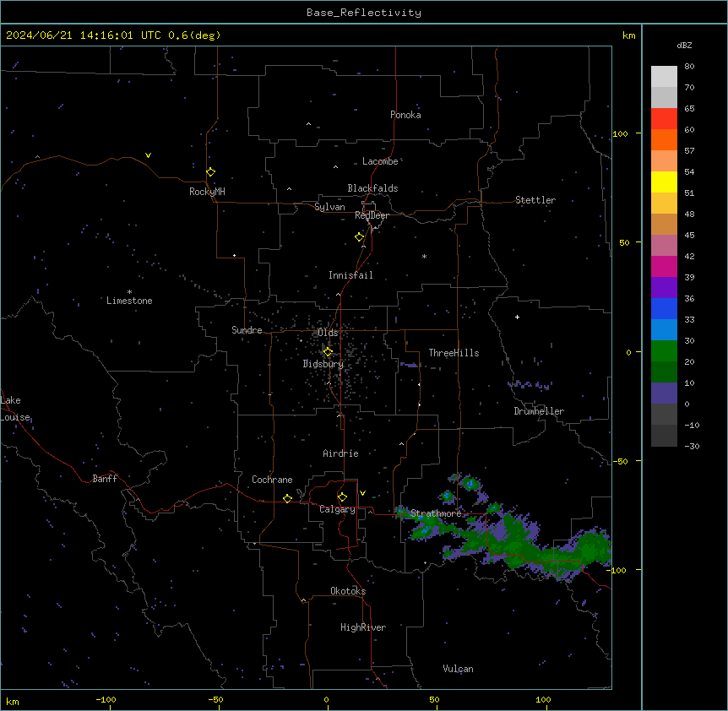Screen dimensions: 728x711
Task: Select the bright green 30 dBZ legend swatch
Action: click(x=664, y=350)
